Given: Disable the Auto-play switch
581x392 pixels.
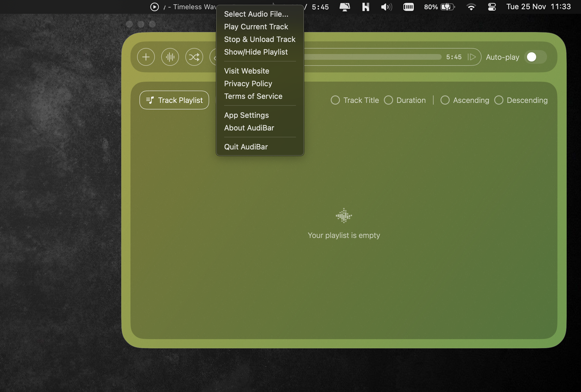Looking at the screenshot, I should pos(535,57).
